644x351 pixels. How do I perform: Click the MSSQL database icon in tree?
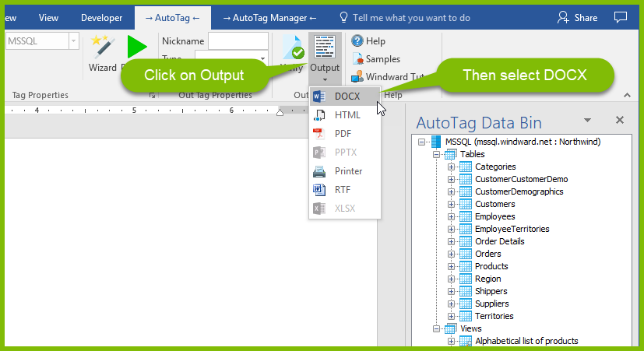436,142
